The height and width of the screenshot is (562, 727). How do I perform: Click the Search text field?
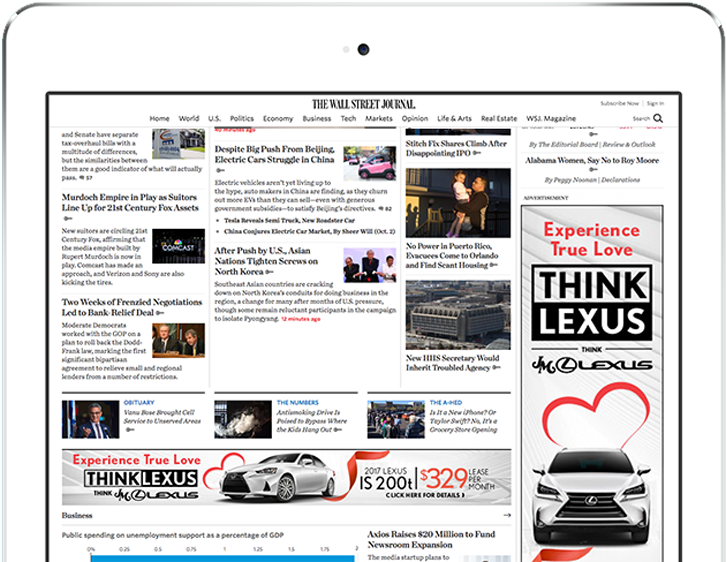tap(642, 119)
